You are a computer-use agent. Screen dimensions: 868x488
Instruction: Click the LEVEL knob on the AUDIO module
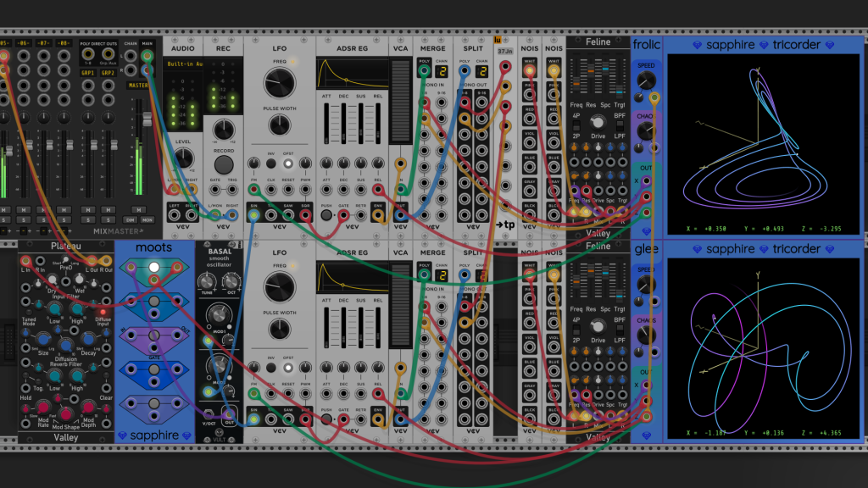pyautogui.click(x=183, y=158)
